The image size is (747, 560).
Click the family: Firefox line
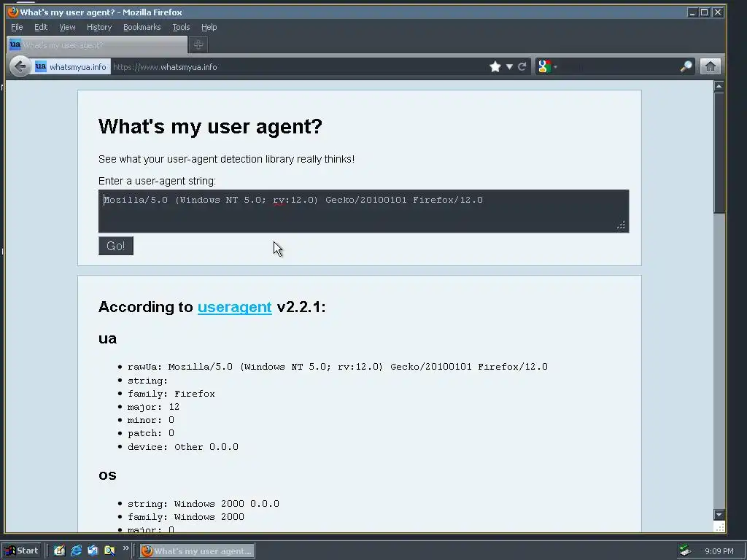coord(171,394)
